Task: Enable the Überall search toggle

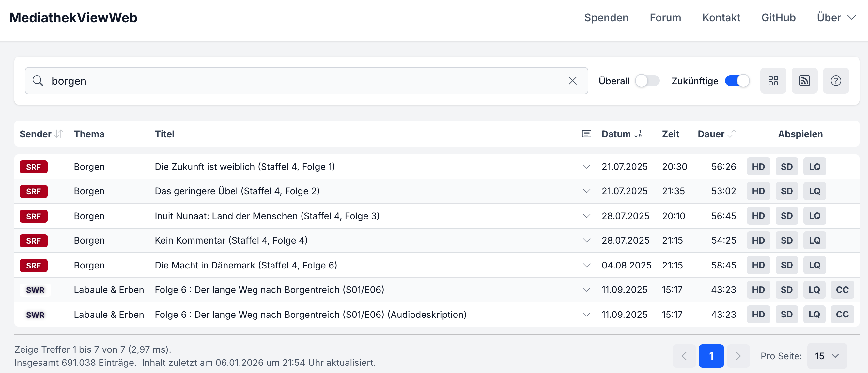Action: coord(647,81)
